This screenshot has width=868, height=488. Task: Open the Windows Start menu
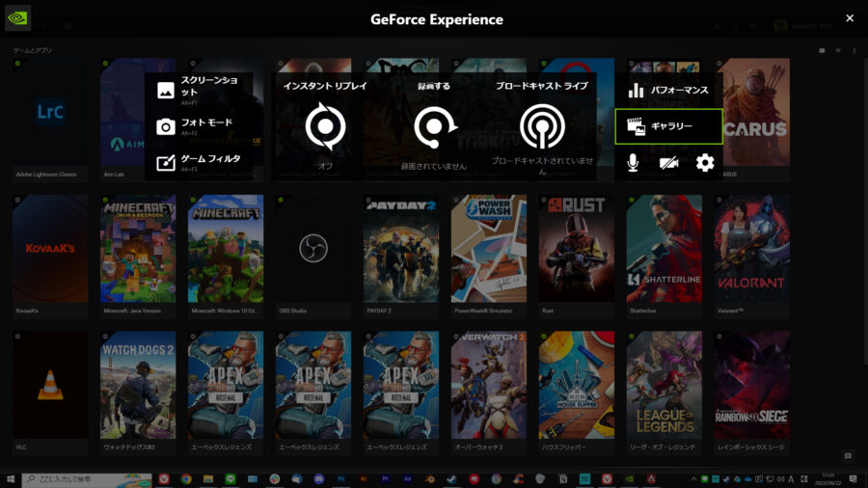(11, 479)
